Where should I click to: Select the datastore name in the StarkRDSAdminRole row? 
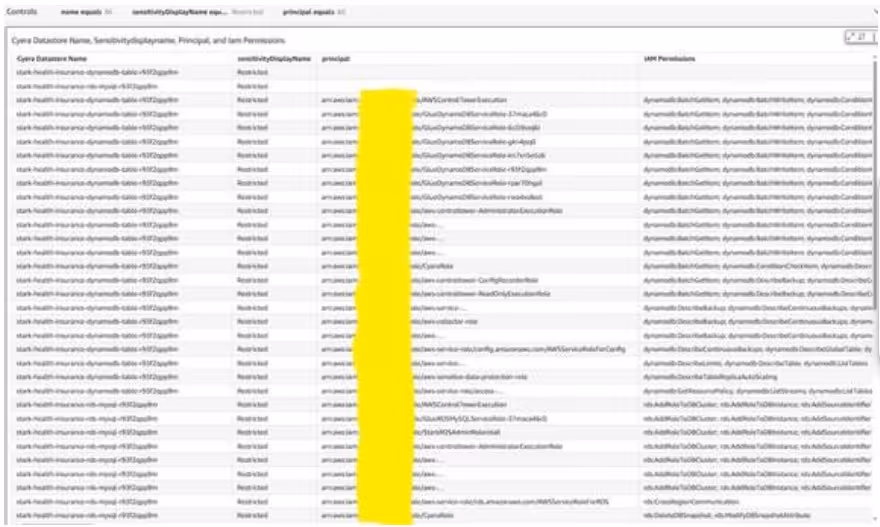coord(87,432)
